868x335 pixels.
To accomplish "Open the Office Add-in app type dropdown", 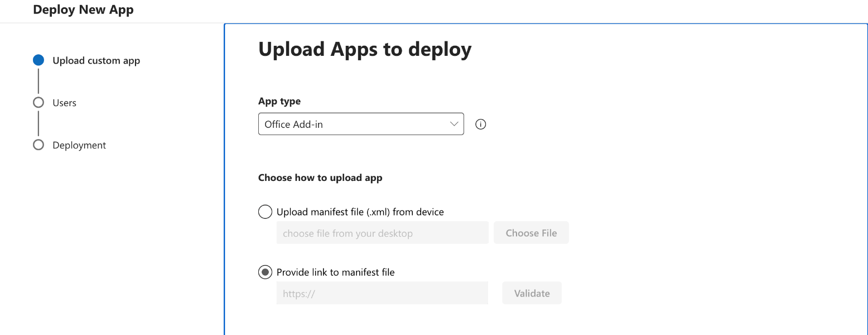I will (x=361, y=124).
